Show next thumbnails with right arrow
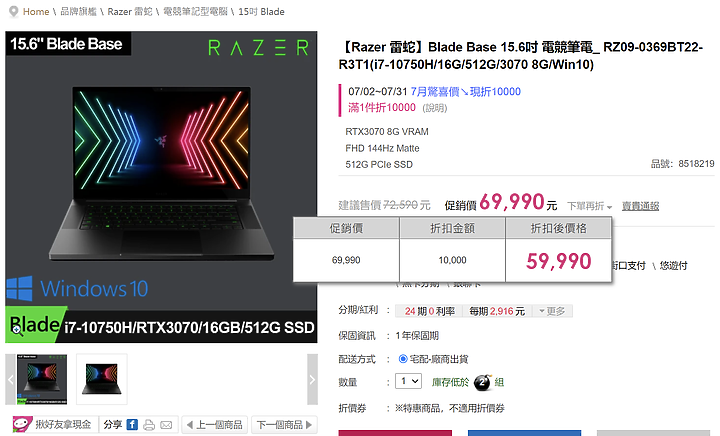The width and height of the screenshot is (720, 436). click(x=312, y=379)
